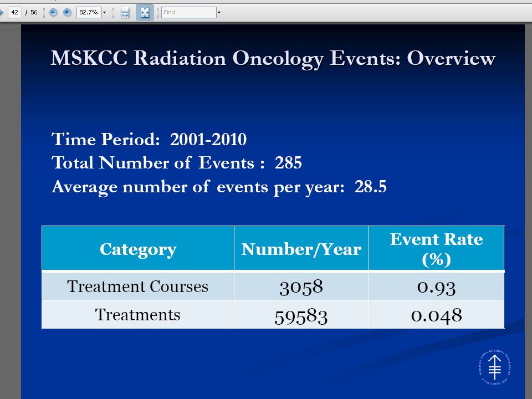
Task: Click the Event Rate (%) table header
Action: 436,249
